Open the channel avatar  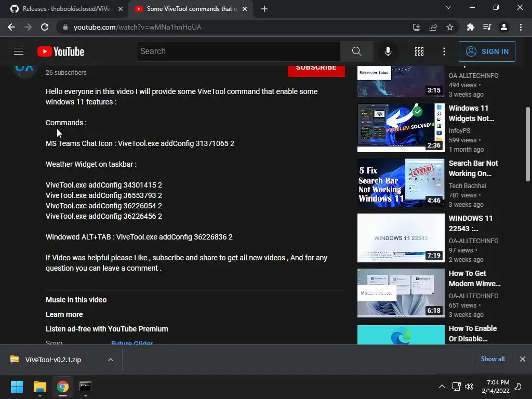tap(24, 71)
